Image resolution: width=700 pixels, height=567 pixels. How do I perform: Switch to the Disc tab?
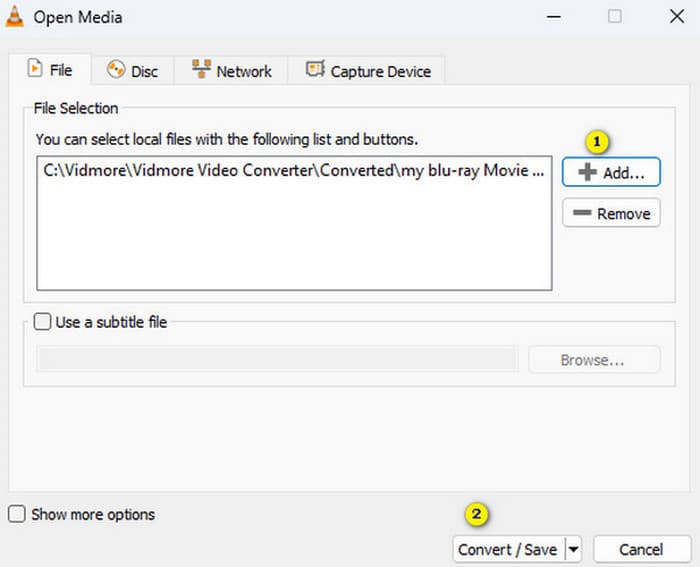[132, 71]
